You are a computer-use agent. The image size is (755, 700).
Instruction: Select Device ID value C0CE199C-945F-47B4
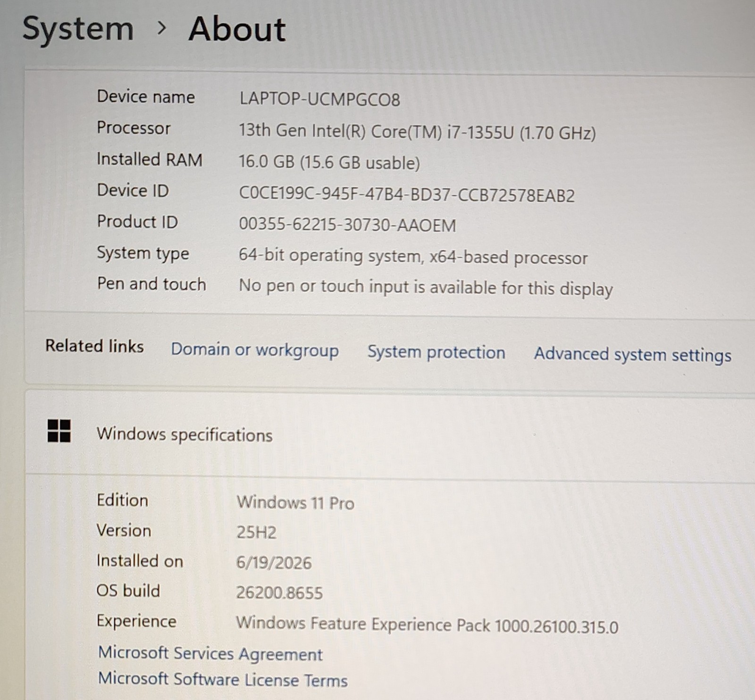coord(407,194)
